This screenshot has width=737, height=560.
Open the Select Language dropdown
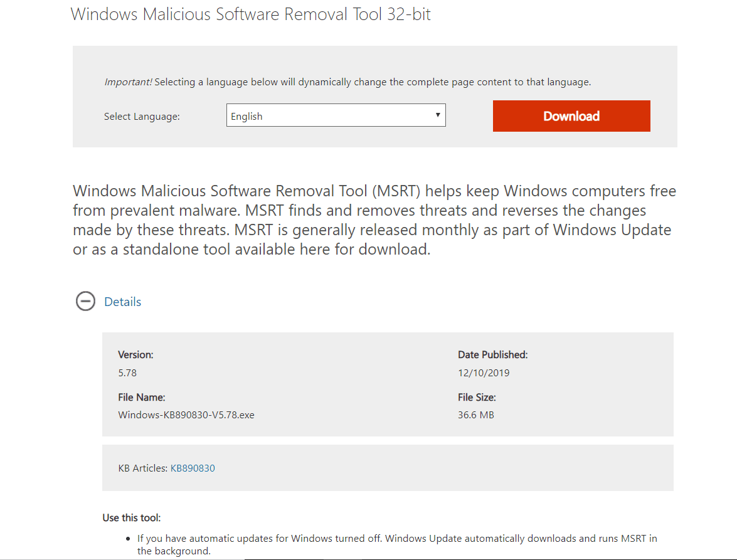(x=336, y=115)
